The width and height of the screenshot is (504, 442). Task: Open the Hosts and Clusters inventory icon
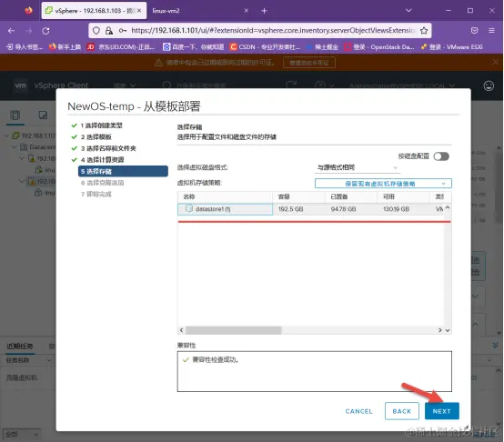pyautogui.click(x=15, y=115)
